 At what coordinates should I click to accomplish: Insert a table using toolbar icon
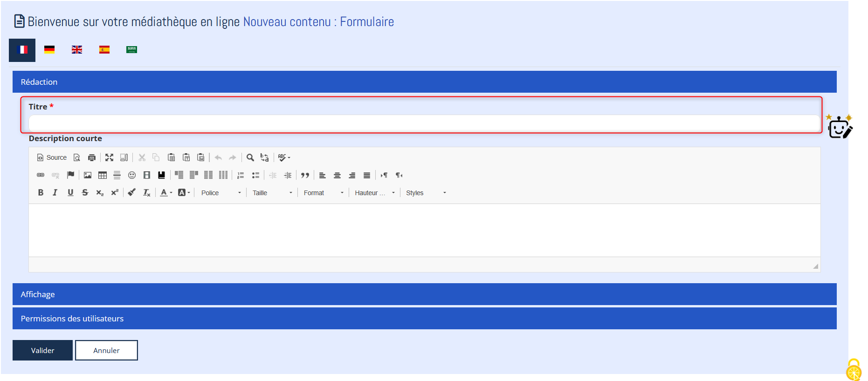103,175
